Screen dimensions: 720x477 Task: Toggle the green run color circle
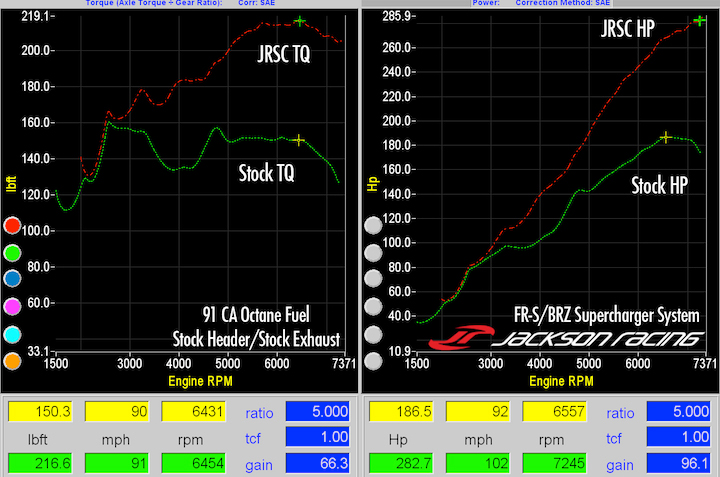click(x=12, y=253)
